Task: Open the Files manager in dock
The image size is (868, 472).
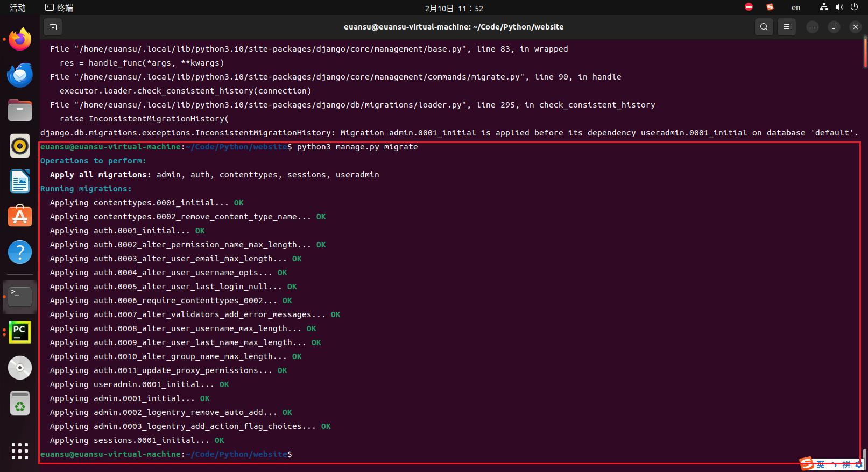Action: [x=20, y=111]
